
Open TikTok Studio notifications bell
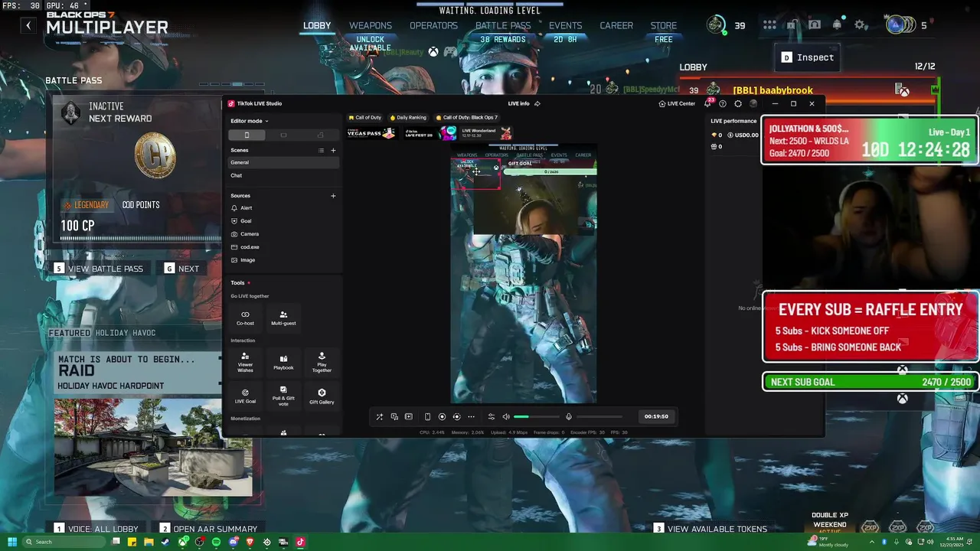point(707,103)
